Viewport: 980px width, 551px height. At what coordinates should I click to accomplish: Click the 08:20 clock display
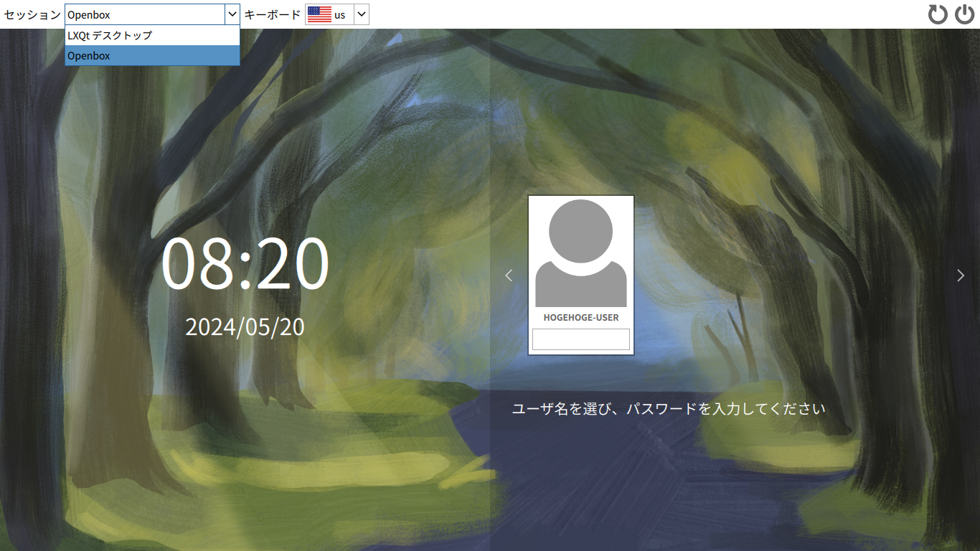pyautogui.click(x=245, y=263)
